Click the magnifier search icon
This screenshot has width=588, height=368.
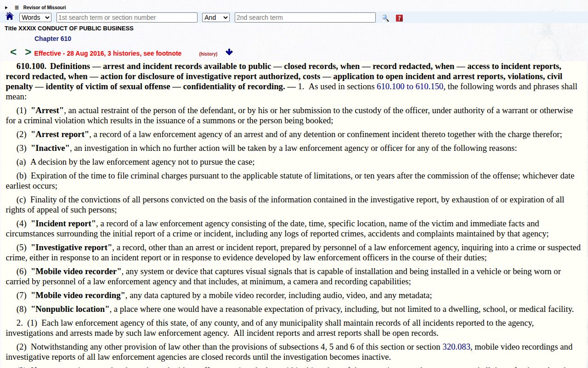(385, 18)
